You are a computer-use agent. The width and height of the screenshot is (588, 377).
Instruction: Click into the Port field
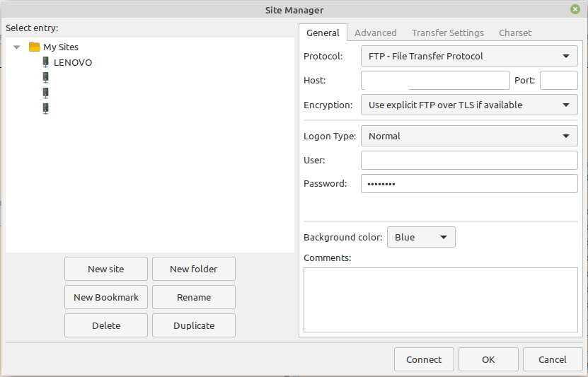558,80
